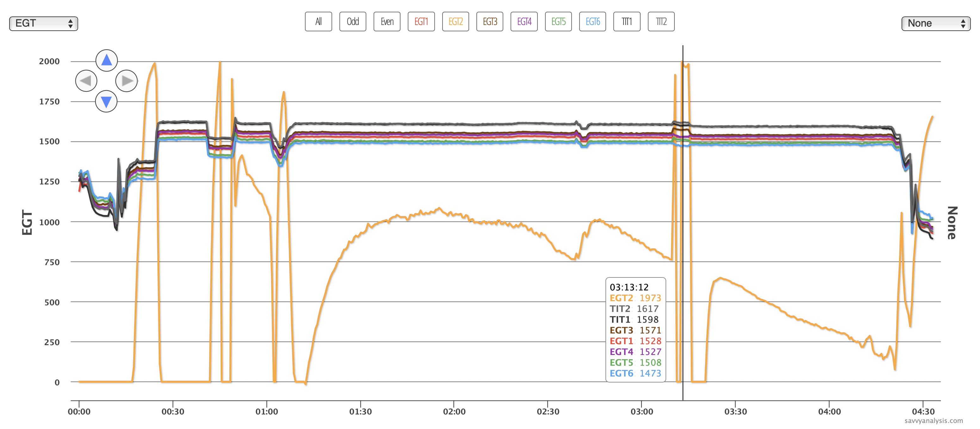The image size is (980, 429).
Task: Pan the chart up with the up arrow
Action: (x=107, y=60)
